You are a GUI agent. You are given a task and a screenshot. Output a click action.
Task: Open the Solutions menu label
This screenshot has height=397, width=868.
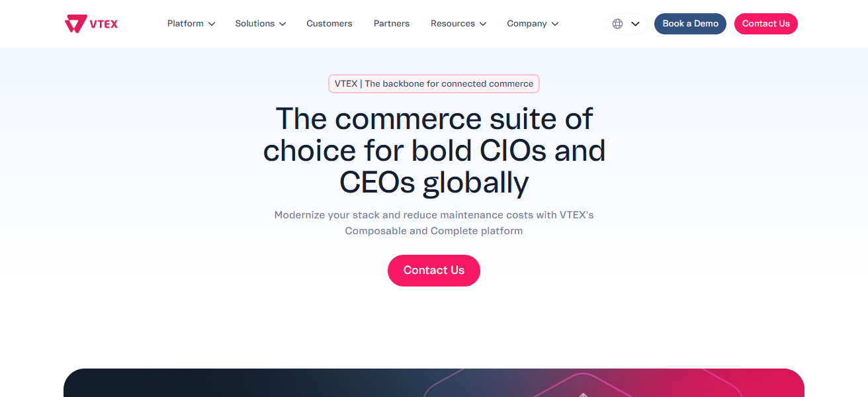[x=255, y=24]
